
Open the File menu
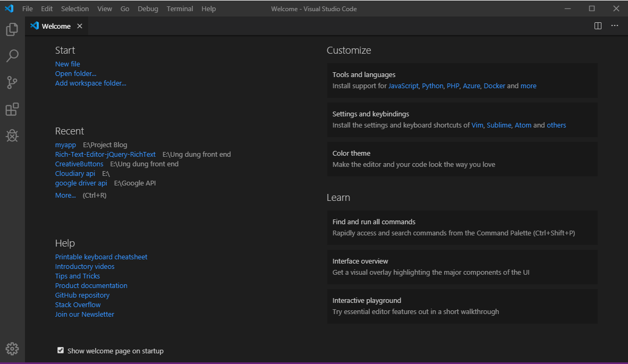point(27,9)
